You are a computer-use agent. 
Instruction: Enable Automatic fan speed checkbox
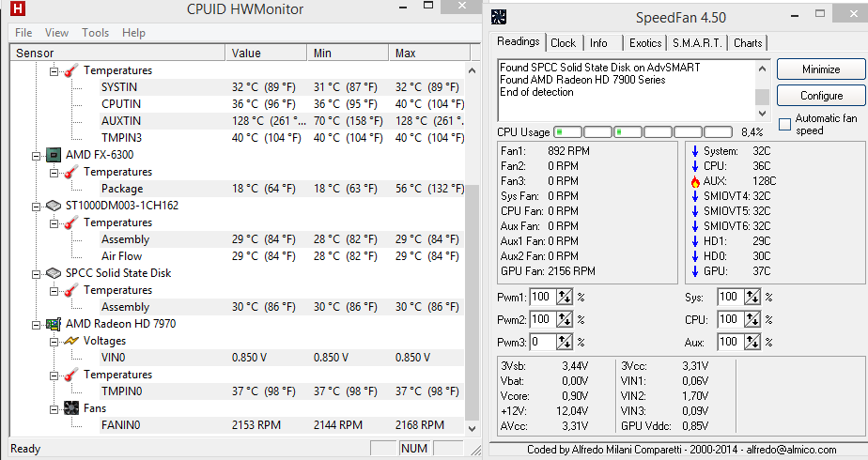[784, 125]
